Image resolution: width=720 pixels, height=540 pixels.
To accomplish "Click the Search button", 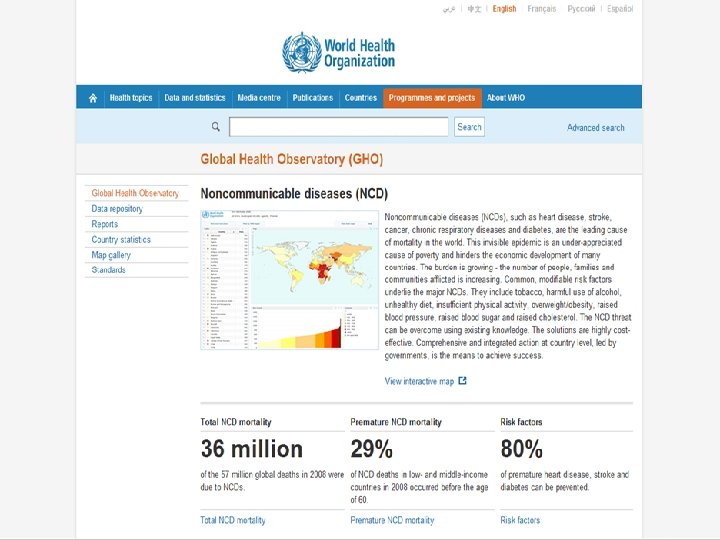I will (469, 127).
